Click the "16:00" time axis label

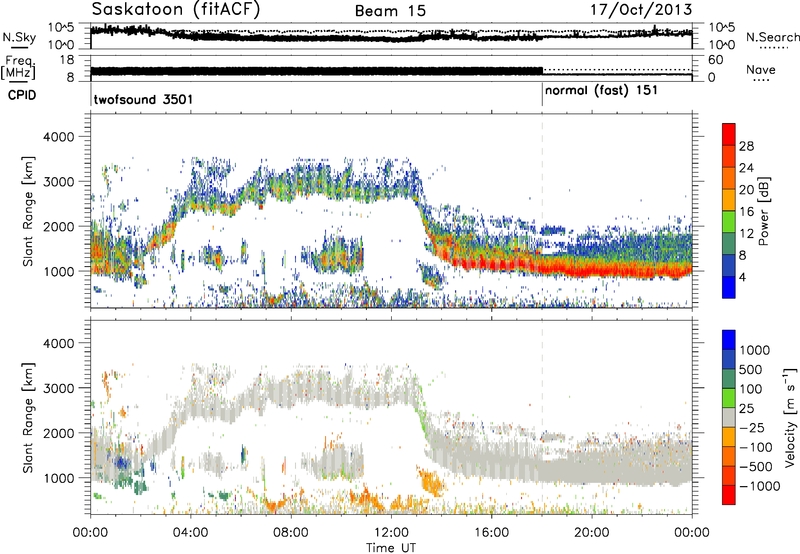tap(491, 533)
